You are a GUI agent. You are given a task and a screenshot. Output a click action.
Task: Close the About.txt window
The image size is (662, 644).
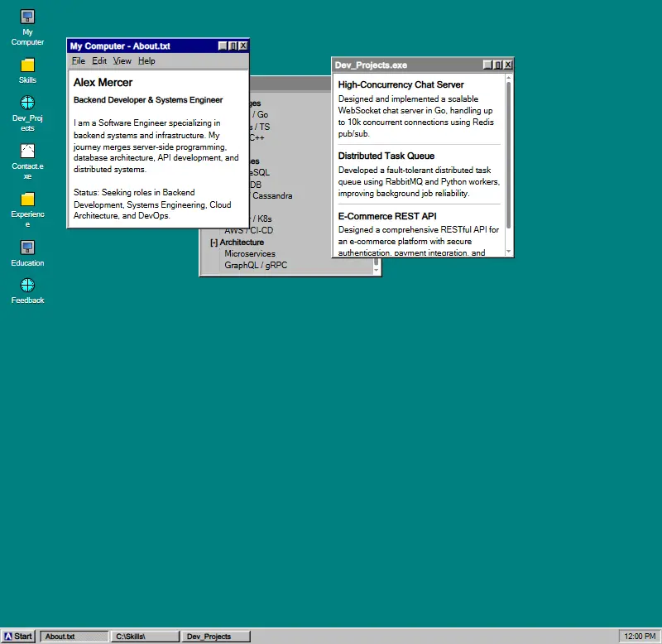pos(243,46)
